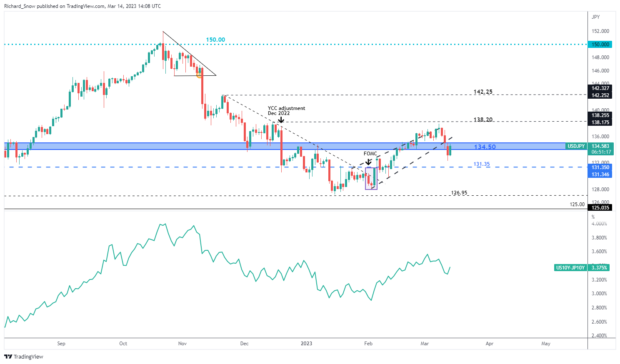
Task: Click the 3.200% yield scale value
Action: point(599,280)
